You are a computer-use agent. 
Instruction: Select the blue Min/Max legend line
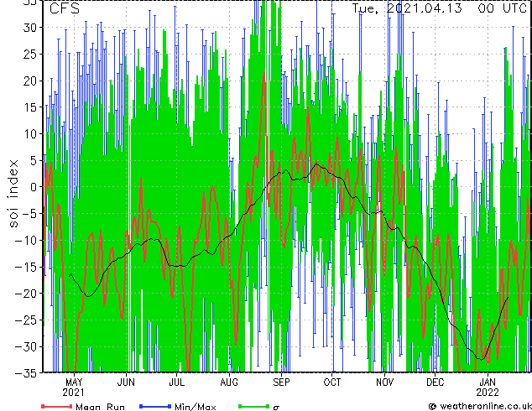coord(155,406)
